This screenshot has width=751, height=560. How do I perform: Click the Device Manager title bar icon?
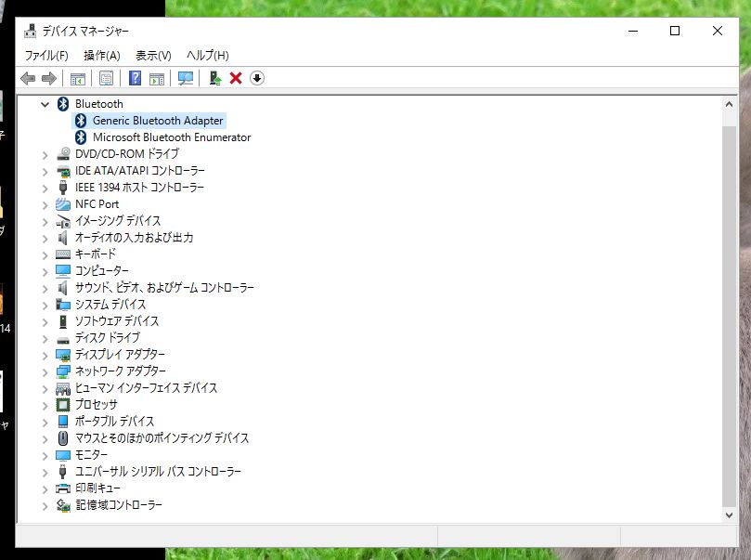pos(31,32)
